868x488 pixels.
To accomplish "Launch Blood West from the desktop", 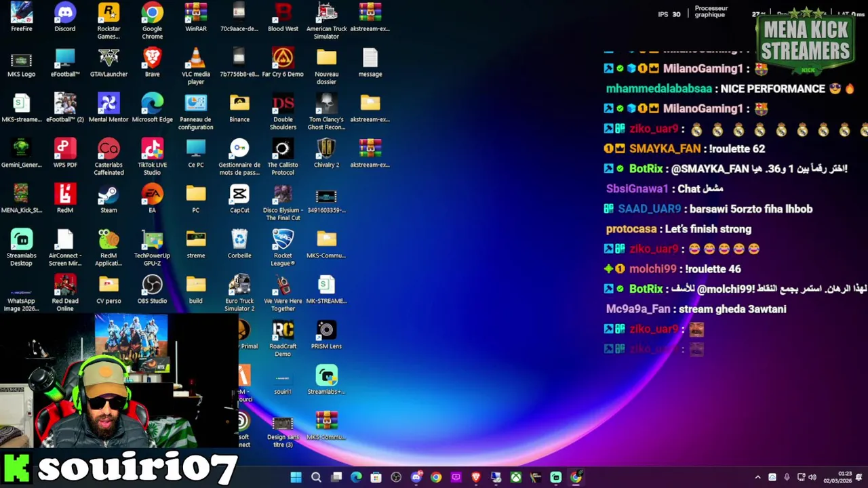I will coord(283,17).
